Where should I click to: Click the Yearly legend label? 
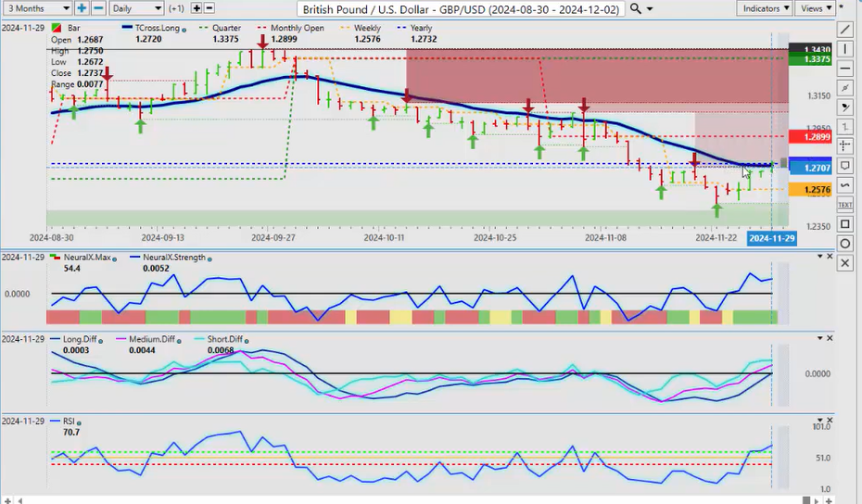pos(421,28)
